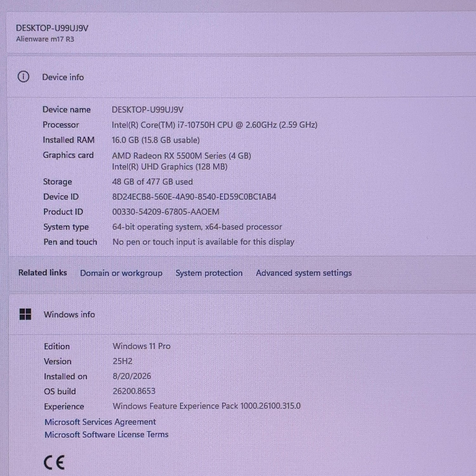This screenshot has width=476, height=476.
Task: Click the Windows logo icon beside Windows info
Action: point(25,314)
